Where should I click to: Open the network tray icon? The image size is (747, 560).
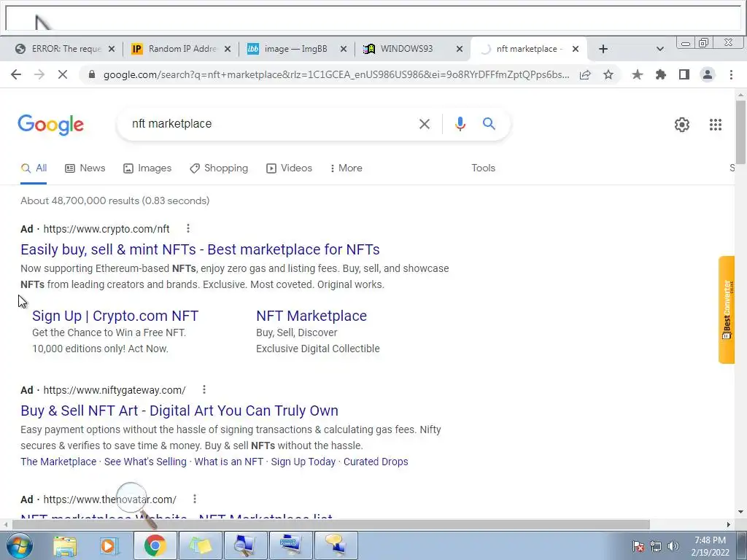tap(656, 546)
